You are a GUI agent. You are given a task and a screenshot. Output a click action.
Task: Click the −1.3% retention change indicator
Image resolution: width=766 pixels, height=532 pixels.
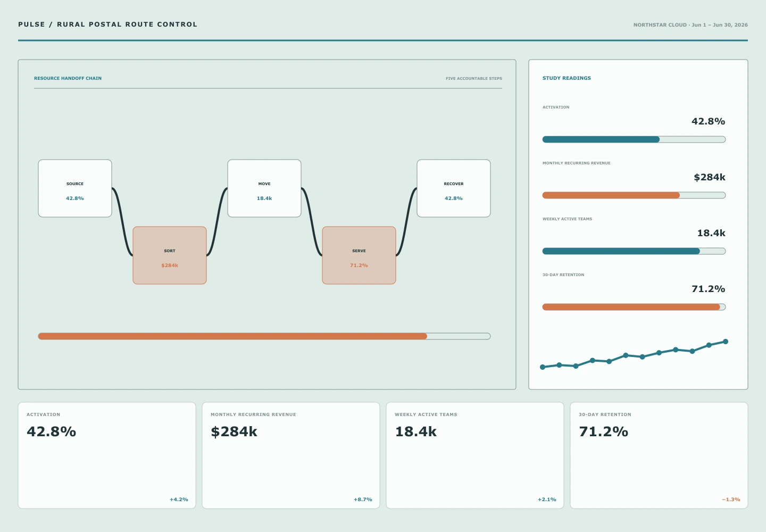pyautogui.click(x=731, y=500)
